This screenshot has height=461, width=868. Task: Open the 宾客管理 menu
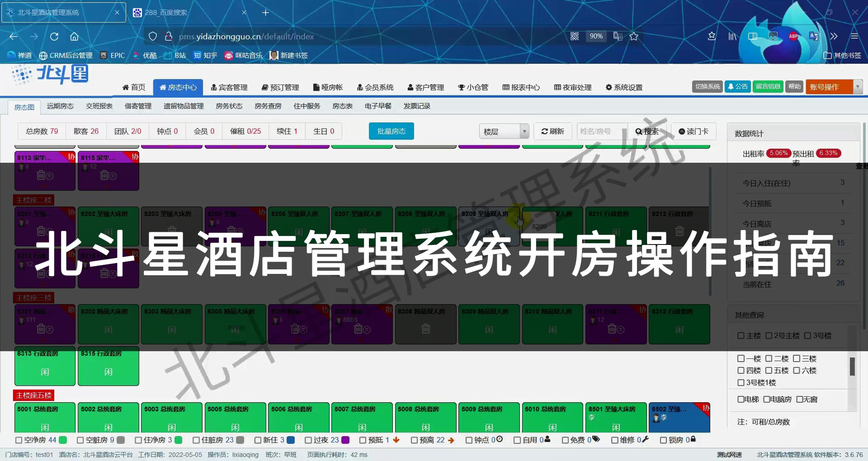[x=229, y=87]
